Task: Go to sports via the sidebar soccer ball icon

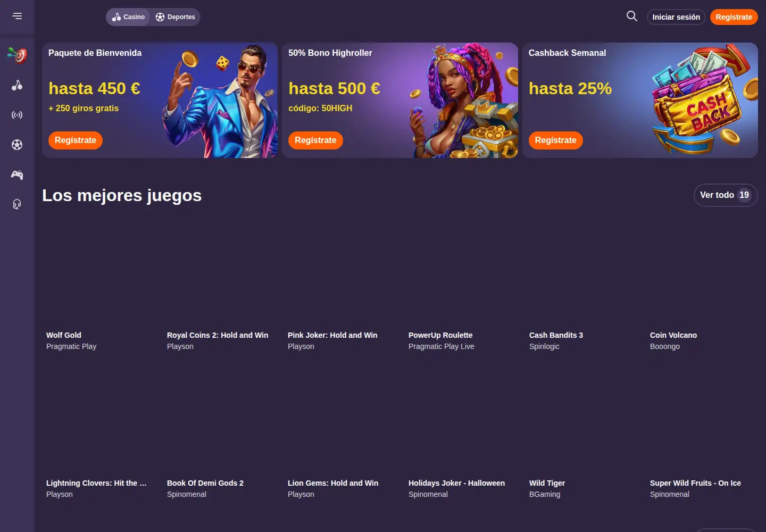Action: point(17,145)
